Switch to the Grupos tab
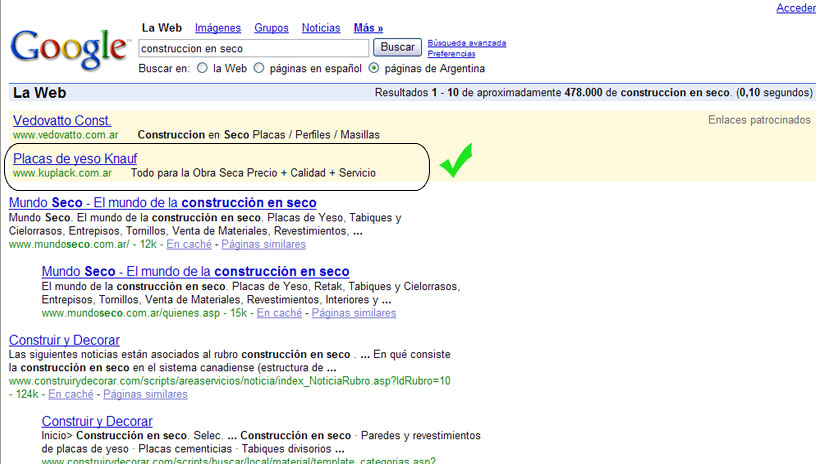The height and width of the screenshot is (464, 822). (271, 28)
